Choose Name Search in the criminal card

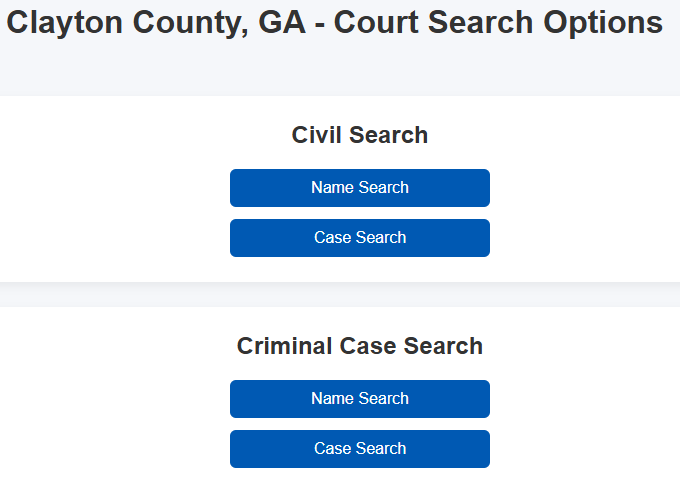click(x=360, y=399)
